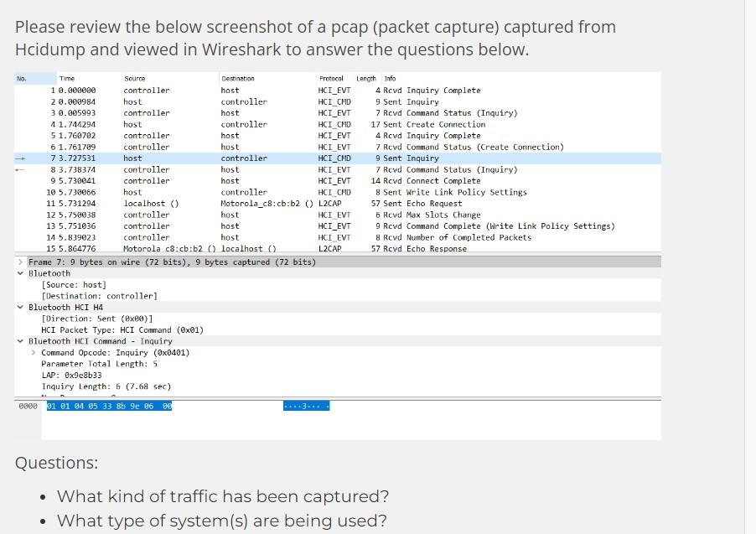This screenshot has width=756, height=534.
Task: Select packet 2 Sent Inquiry
Action: coord(338,101)
